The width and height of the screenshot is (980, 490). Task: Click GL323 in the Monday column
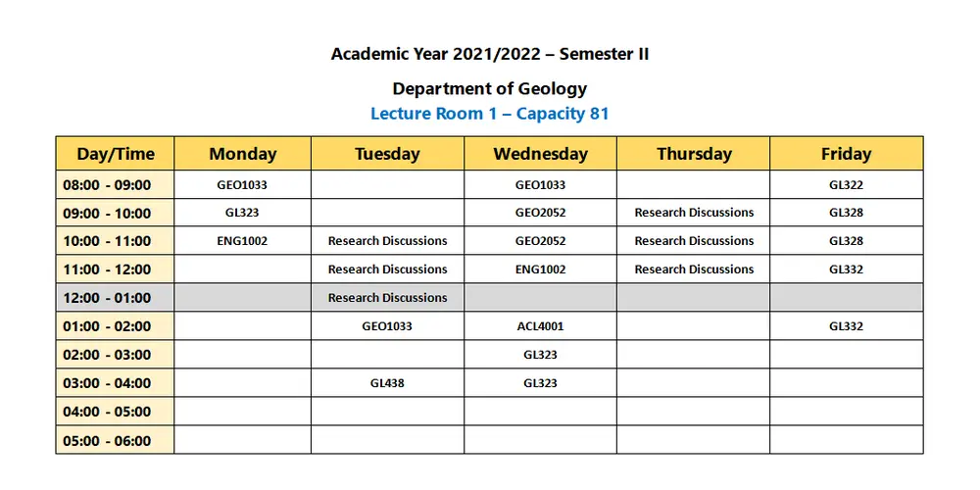point(242,213)
